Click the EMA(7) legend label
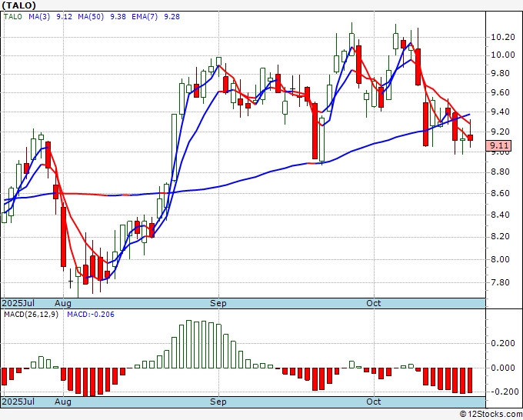The width and height of the screenshot is (523, 420). click(145, 17)
